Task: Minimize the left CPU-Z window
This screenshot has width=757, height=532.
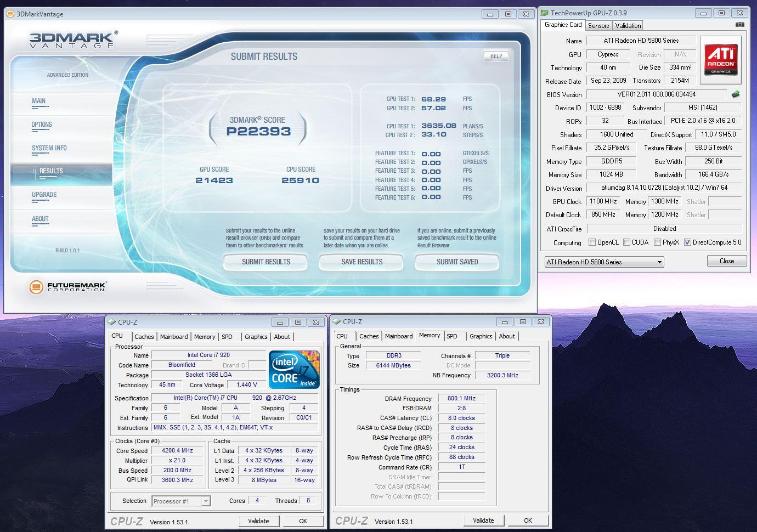Action: pos(280,322)
